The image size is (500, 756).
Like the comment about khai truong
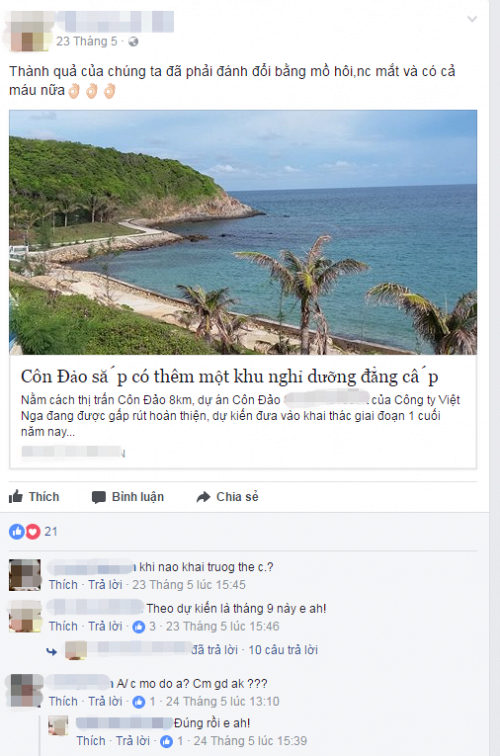point(63,585)
